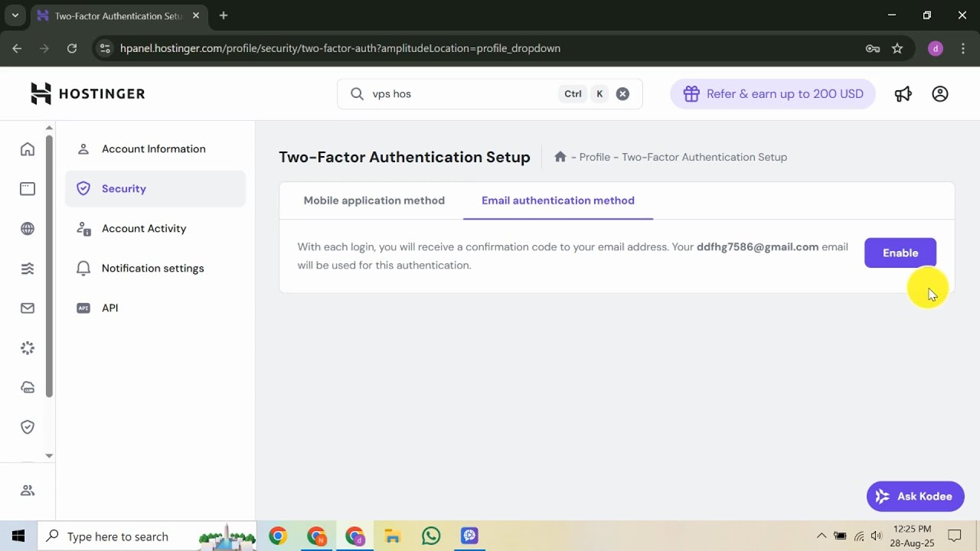The width and height of the screenshot is (980, 551).
Task: Open the Home icon in left rail
Action: (x=28, y=149)
